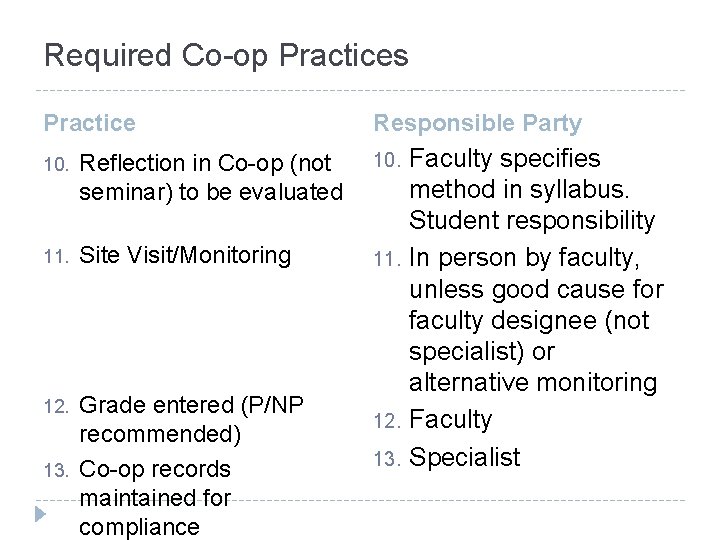
Task: Click number "10." in the Practice column
Action: (56, 163)
